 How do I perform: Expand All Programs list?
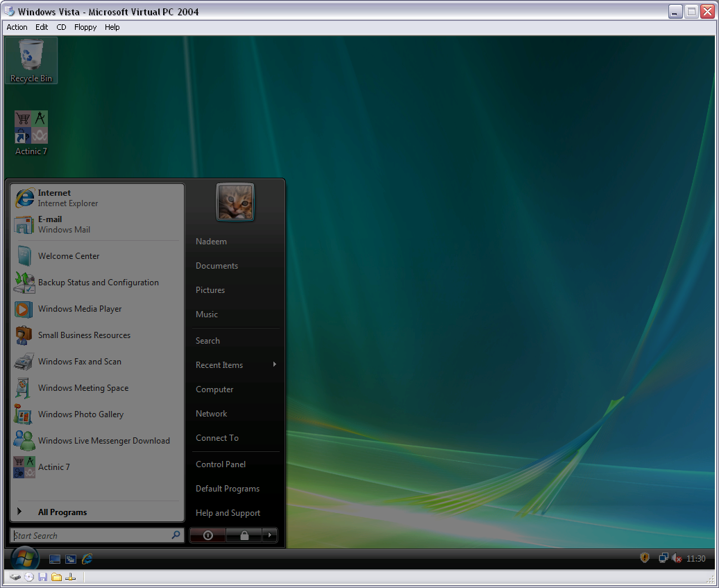click(x=97, y=512)
